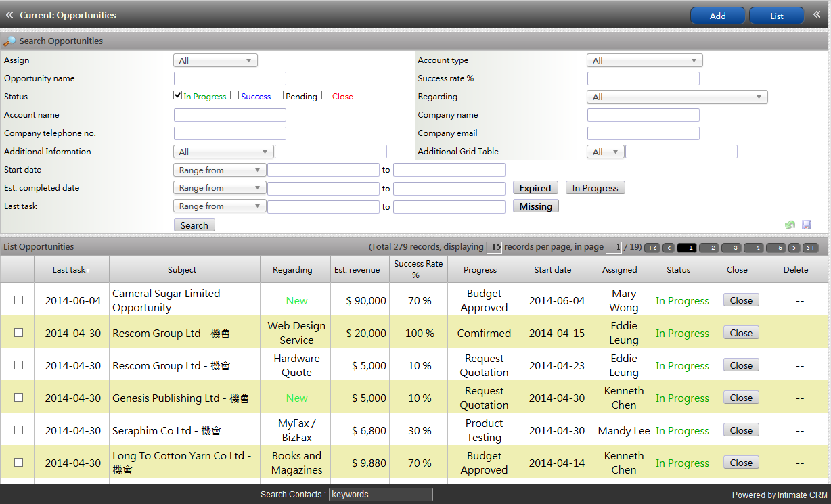
Task: Click the green reset search arrow icon
Action: click(790, 225)
